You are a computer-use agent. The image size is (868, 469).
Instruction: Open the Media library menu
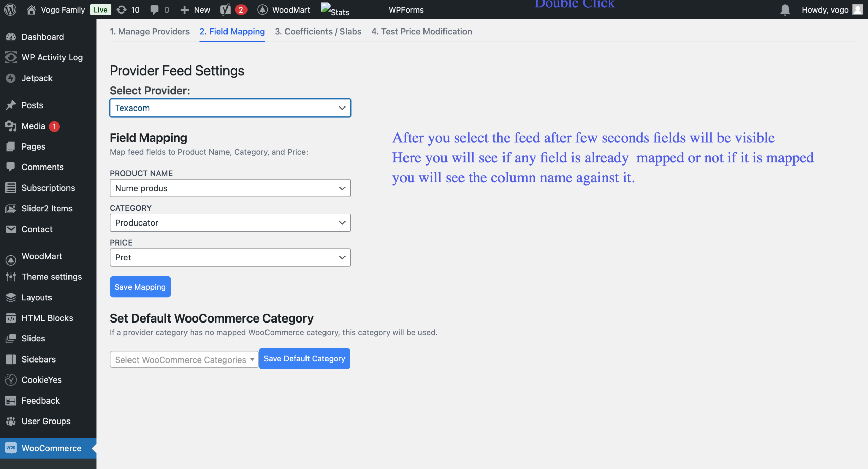(33, 126)
